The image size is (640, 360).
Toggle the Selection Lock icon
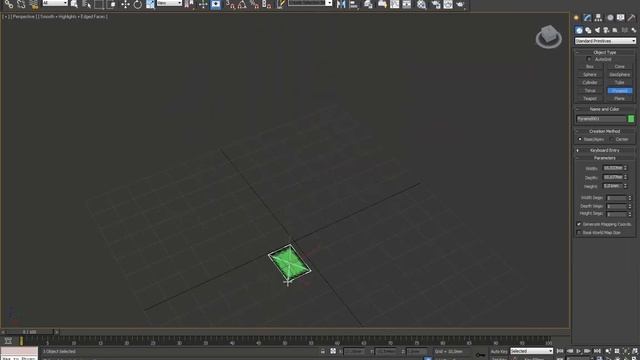pyautogui.click(x=322, y=351)
